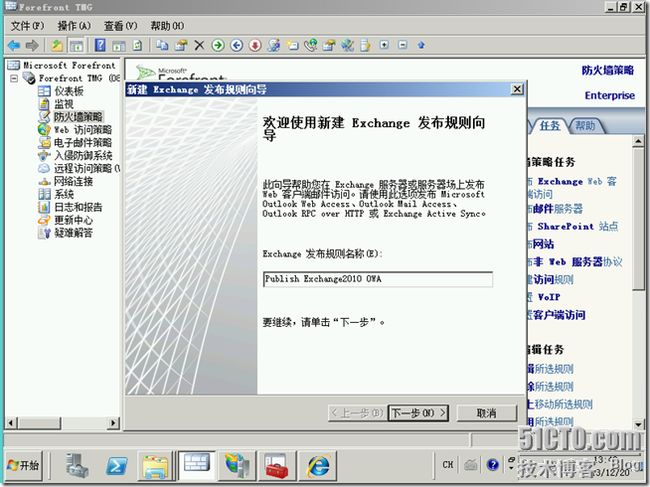The width and height of the screenshot is (650, 487).
Task: Click the expand plus box toolbar icon
Action: coord(384,44)
